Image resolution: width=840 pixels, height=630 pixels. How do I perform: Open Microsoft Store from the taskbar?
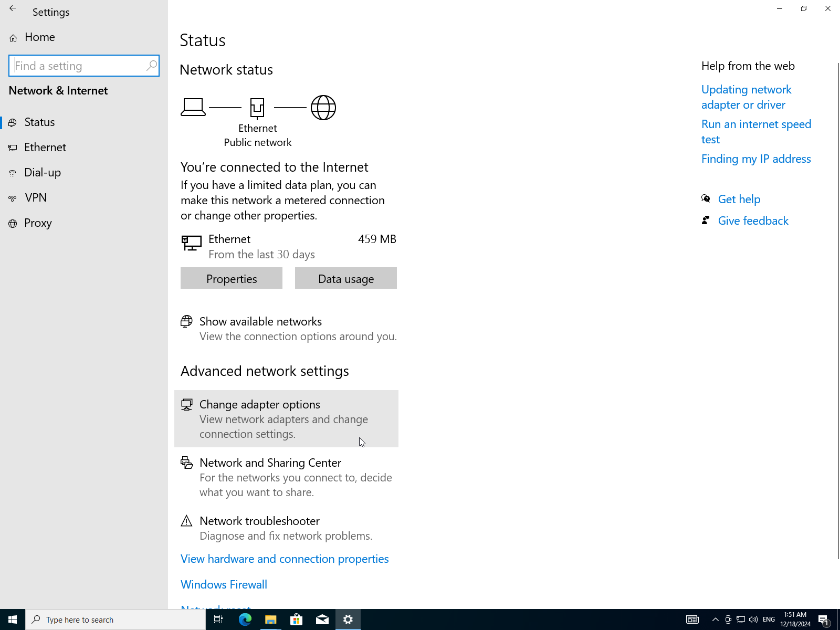[296, 619]
